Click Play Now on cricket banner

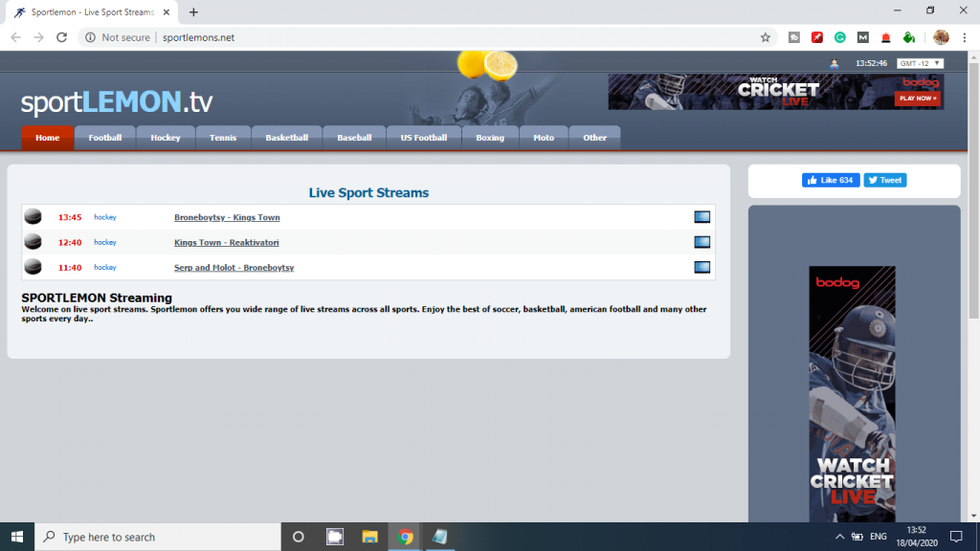point(918,99)
